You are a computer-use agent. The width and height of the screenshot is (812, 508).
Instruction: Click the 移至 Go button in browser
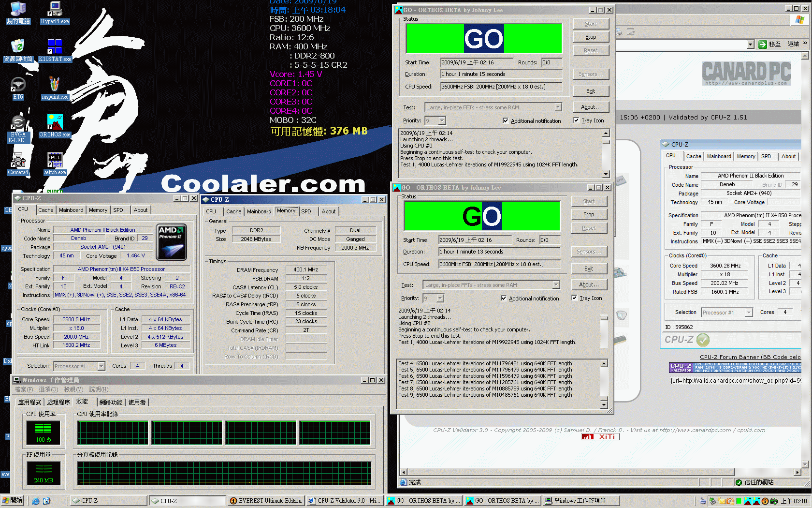coord(770,45)
